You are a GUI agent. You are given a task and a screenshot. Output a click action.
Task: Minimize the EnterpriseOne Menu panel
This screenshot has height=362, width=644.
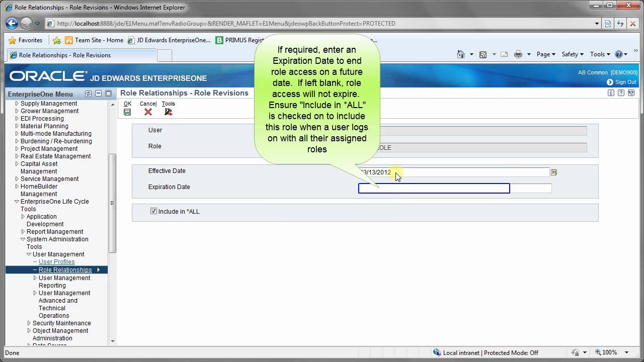pos(98,94)
